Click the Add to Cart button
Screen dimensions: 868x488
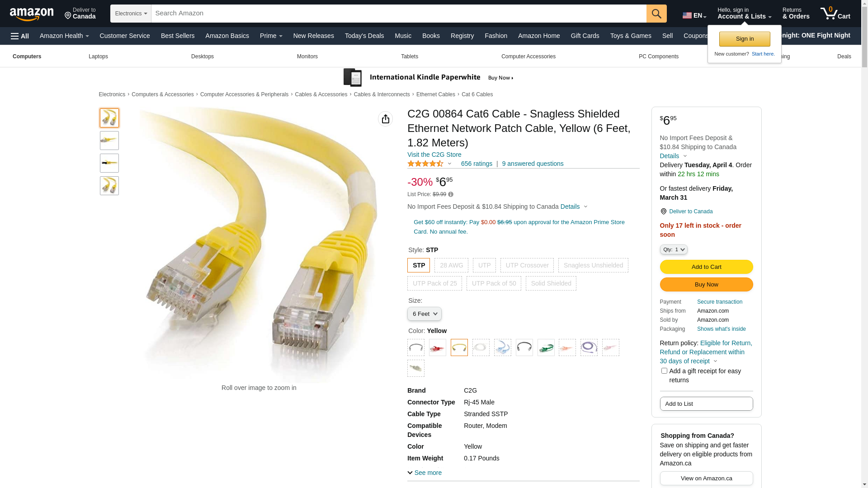tap(706, 267)
